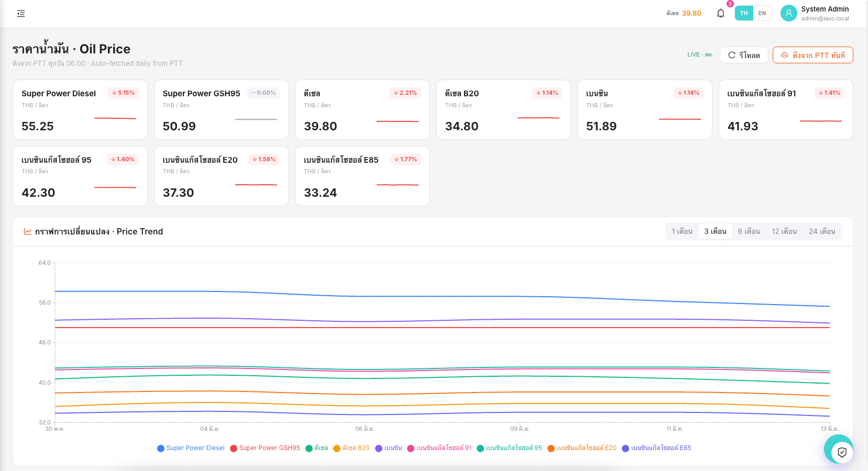Toggle เบนซินแก๊สโซฮอล์ 91 legend series

coord(440,448)
